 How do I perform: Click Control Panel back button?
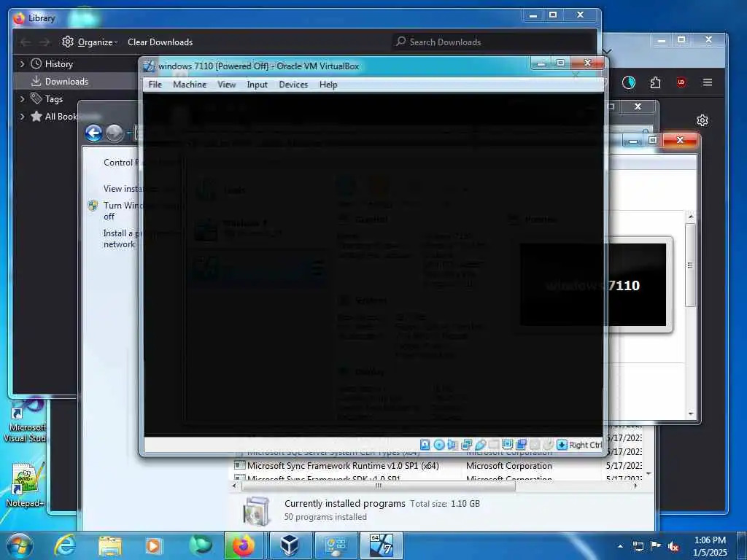pos(94,133)
